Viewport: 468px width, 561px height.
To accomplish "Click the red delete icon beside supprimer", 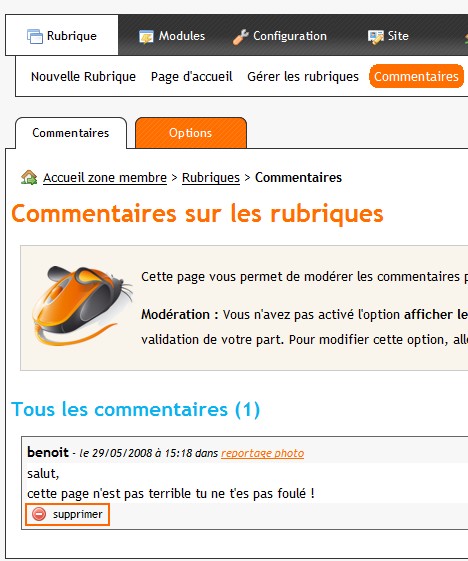I will pyautogui.click(x=39, y=514).
